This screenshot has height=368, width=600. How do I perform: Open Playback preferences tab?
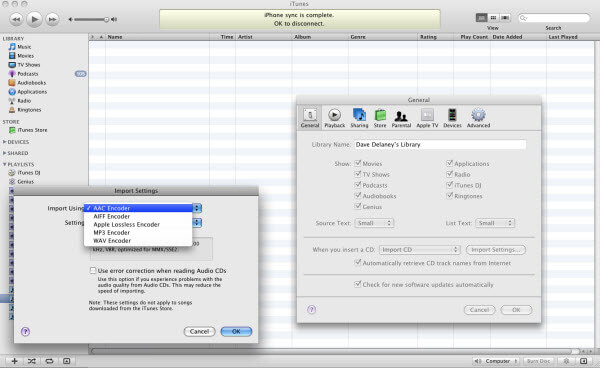click(x=334, y=118)
